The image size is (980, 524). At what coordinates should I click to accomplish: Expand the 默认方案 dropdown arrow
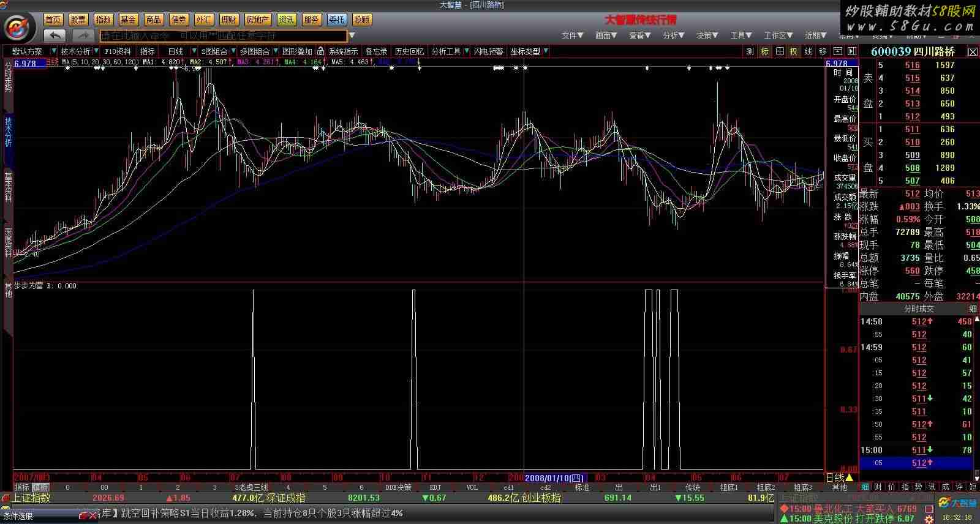click(x=54, y=51)
